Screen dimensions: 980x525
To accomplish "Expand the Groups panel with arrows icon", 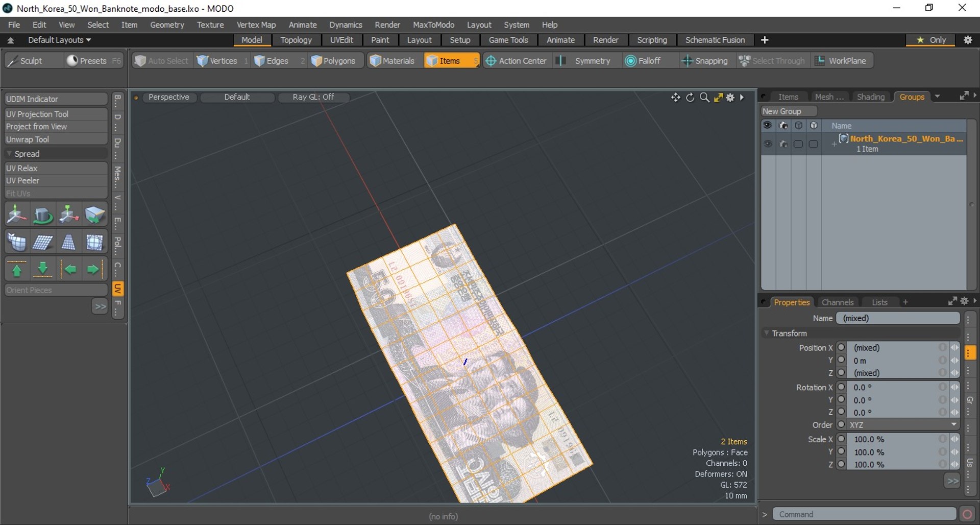I will pos(964,96).
